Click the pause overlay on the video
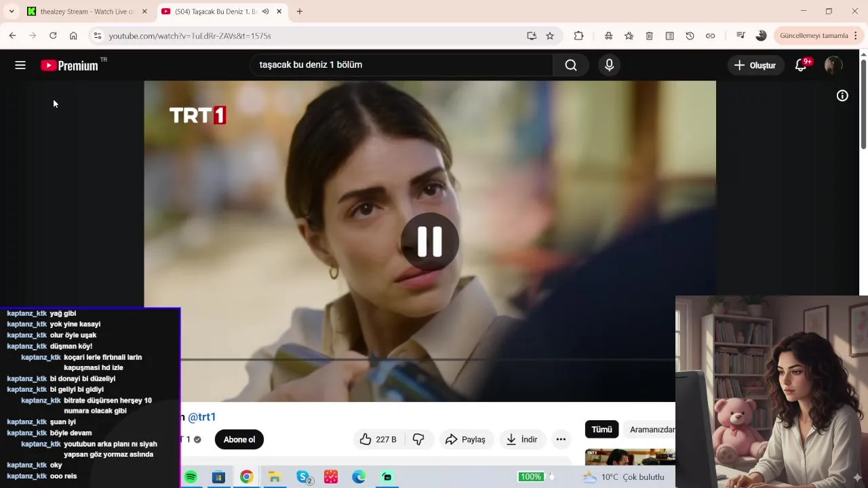Viewport: 868px width, 488px height. click(x=430, y=241)
